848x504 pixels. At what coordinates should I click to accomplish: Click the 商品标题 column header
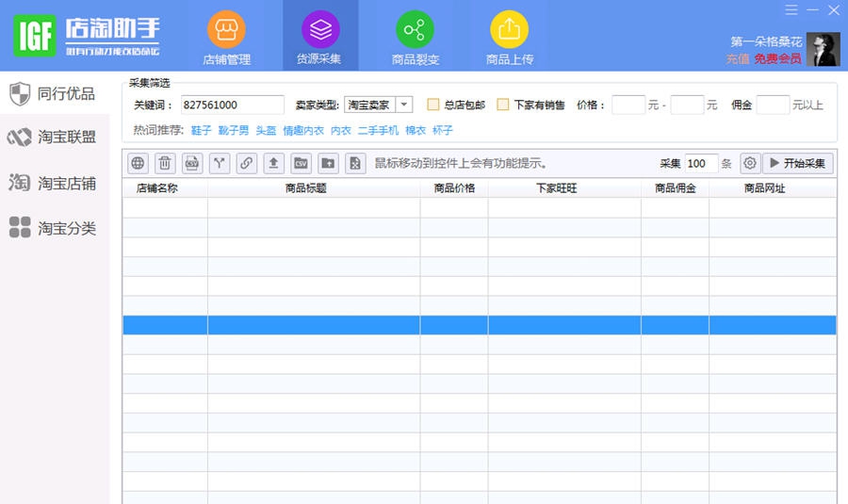[x=314, y=188]
